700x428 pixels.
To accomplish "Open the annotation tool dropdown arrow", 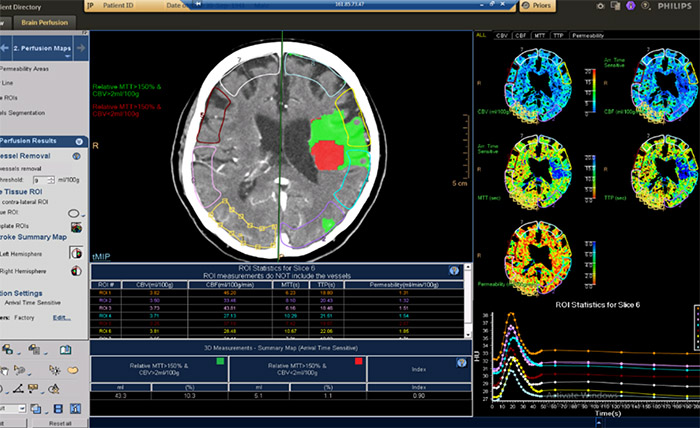I will (42, 393).
